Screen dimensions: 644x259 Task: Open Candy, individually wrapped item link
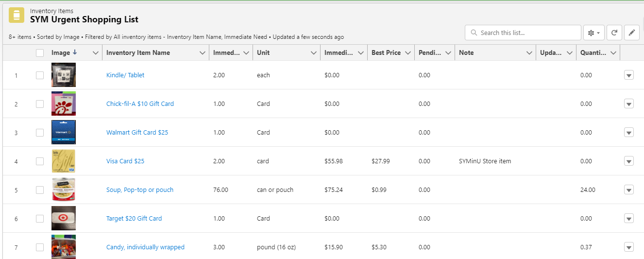point(145,247)
